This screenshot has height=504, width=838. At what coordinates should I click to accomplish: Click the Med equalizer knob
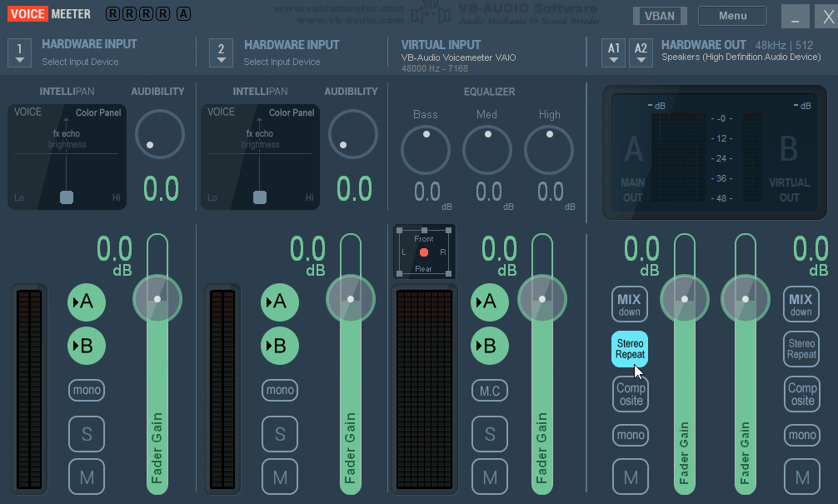(x=486, y=150)
